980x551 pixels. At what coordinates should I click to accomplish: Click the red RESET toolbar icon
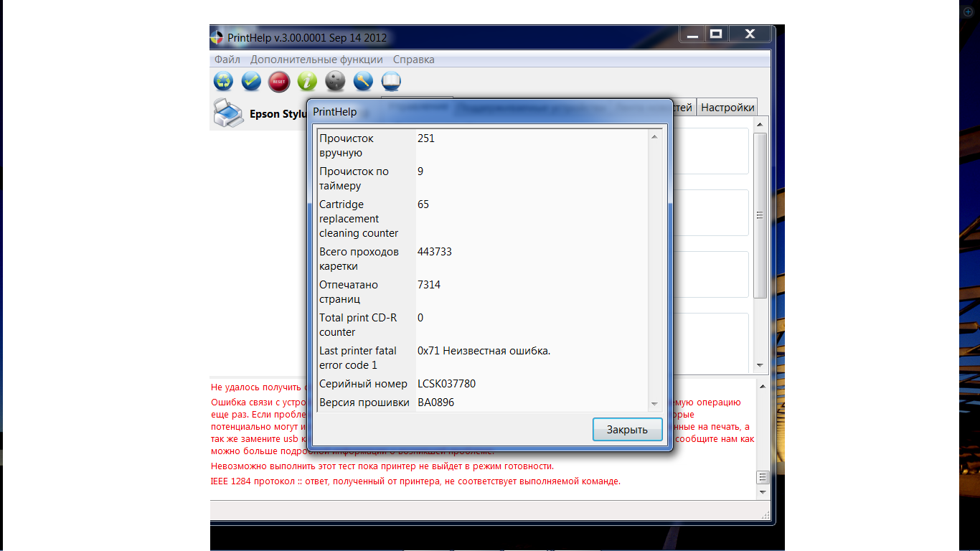[x=279, y=82]
